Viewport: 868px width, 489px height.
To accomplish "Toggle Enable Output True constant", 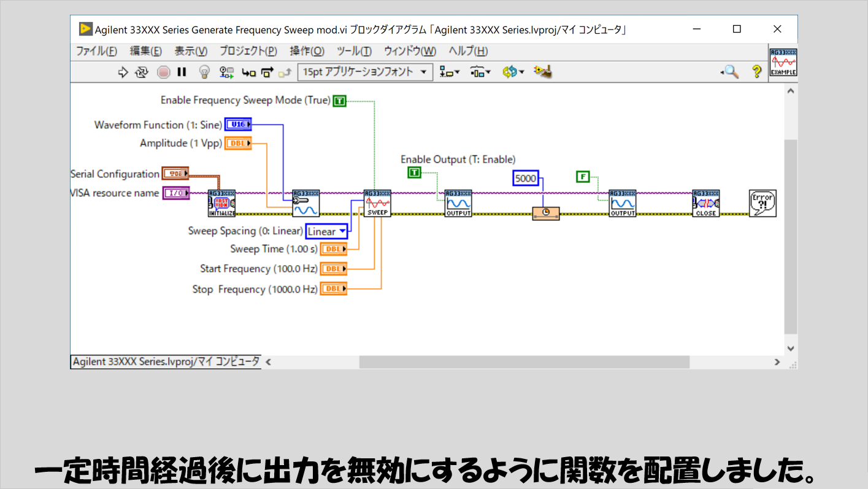I will (415, 173).
